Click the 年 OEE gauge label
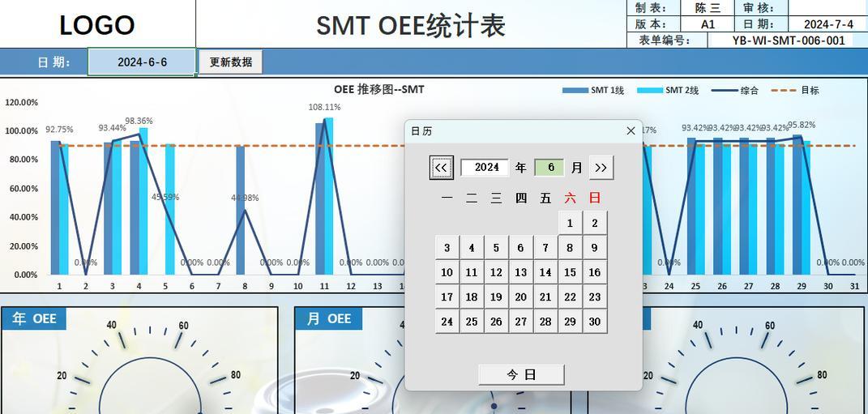Viewport: 868px width, 414px height. (x=34, y=318)
